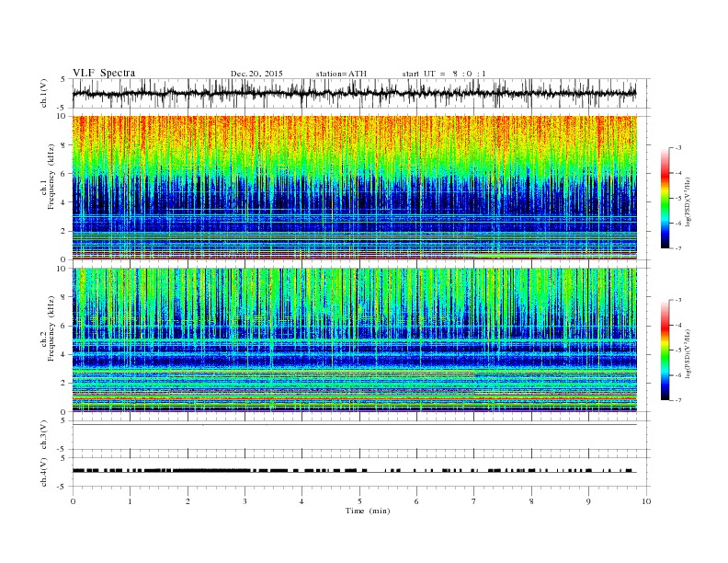Viewport: 728px width, 563px height.
Task: Click the "10" tick on the time axis
Action: coord(646,501)
